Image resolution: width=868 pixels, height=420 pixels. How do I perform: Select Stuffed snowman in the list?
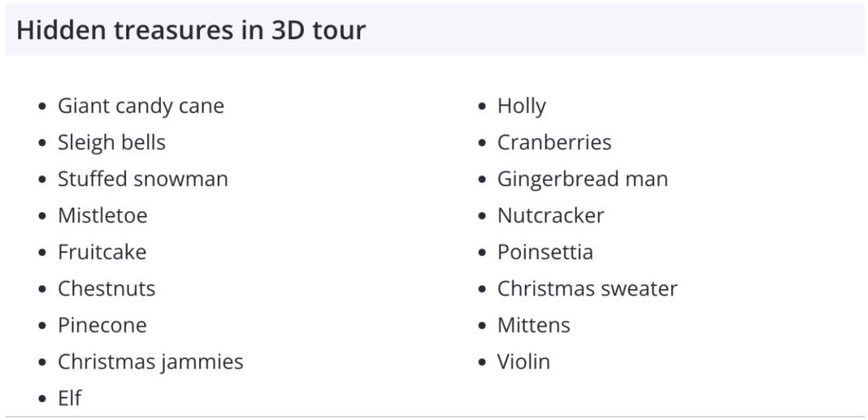[143, 179]
